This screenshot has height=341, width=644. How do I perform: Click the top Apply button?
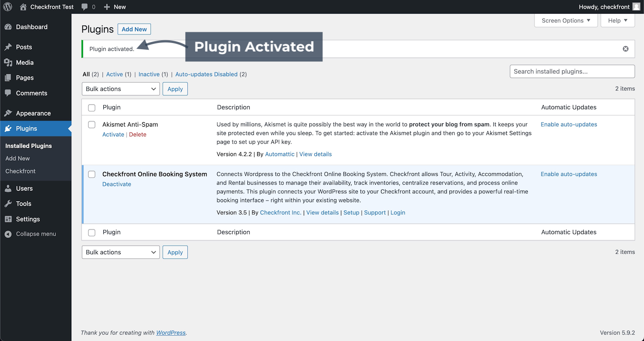pyautogui.click(x=175, y=89)
